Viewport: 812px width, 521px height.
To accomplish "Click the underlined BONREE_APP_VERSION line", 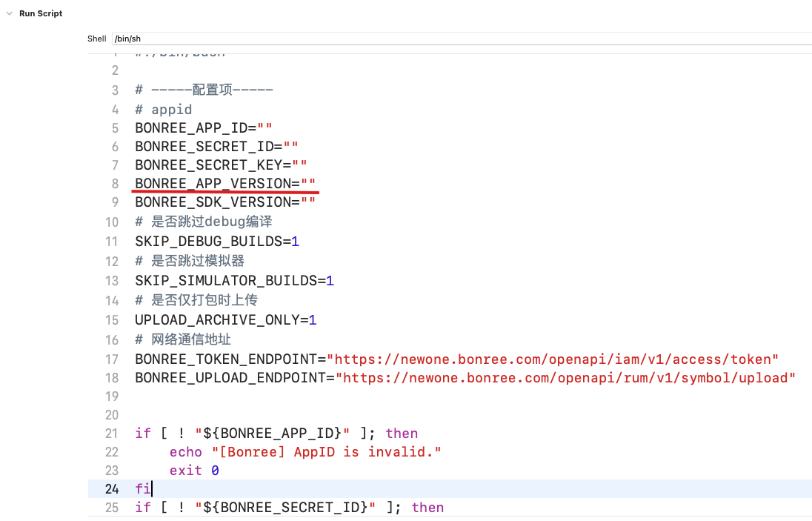I will 224,183.
